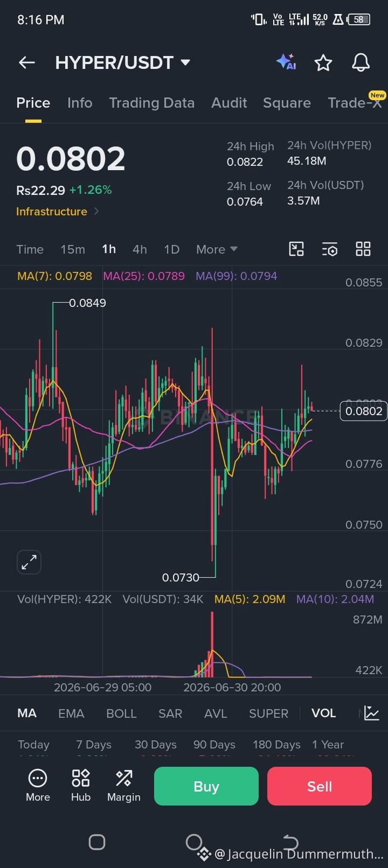This screenshot has width=388, height=868.
Task: Tap the volume MA(10): 2.04M label
Action: point(335,599)
